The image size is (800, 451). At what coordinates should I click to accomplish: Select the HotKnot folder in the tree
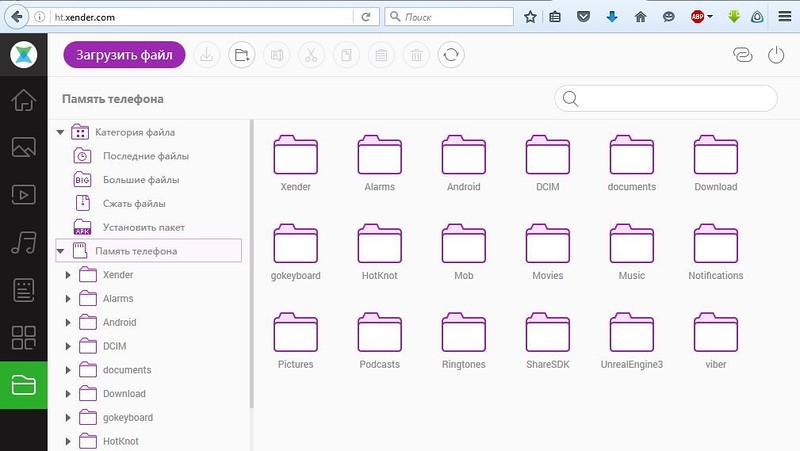pyautogui.click(x=120, y=441)
